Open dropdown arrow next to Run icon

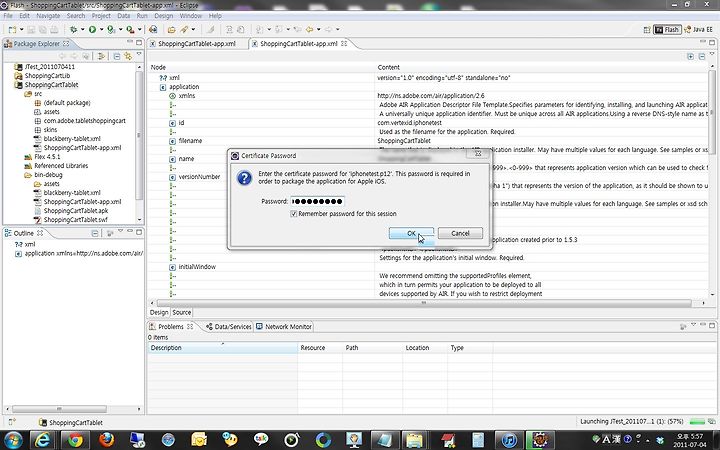click(x=101, y=29)
